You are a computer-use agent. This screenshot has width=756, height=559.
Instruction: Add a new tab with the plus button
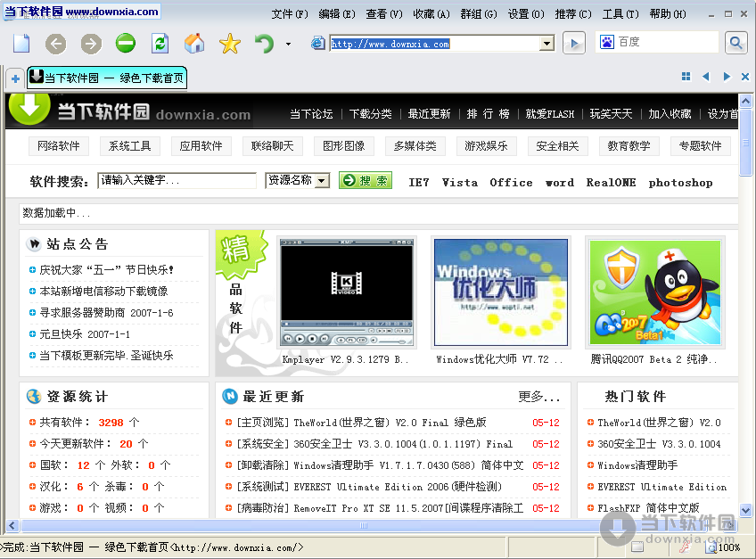pyautogui.click(x=15, y=78)
